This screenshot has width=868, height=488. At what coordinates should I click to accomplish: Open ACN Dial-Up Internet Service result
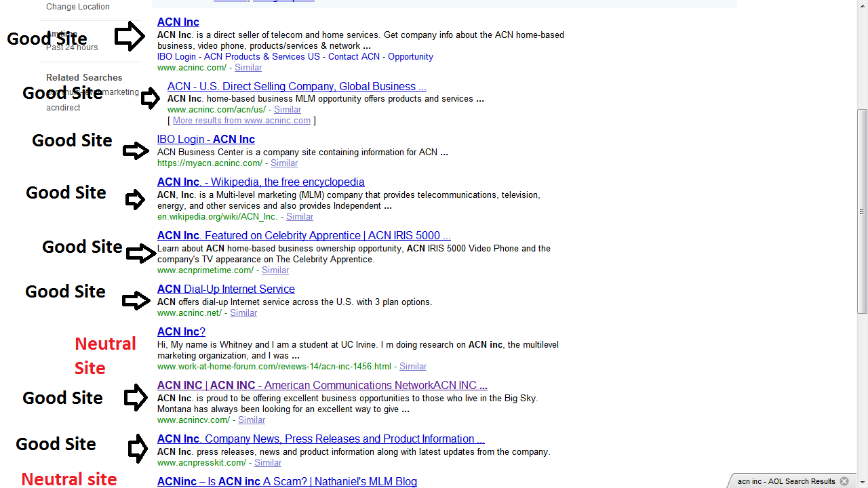pos(226,289)
